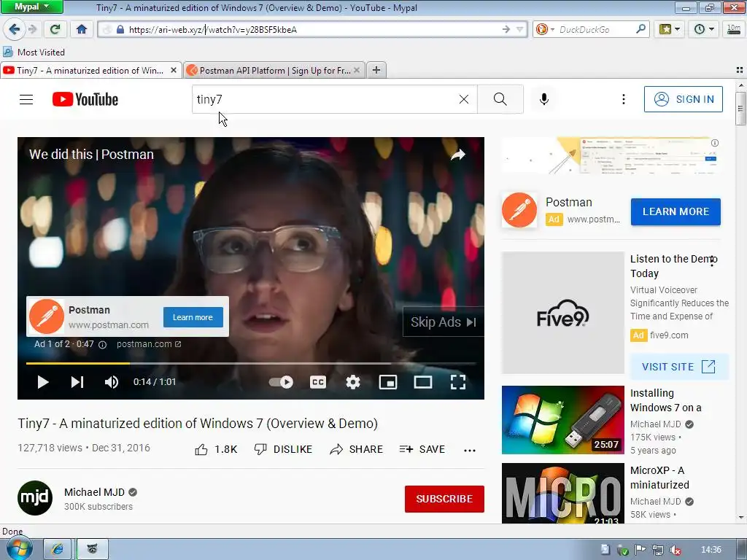Screen dimensions: 747x560
Task: Save video to playlist
Action: pos(422,449)
